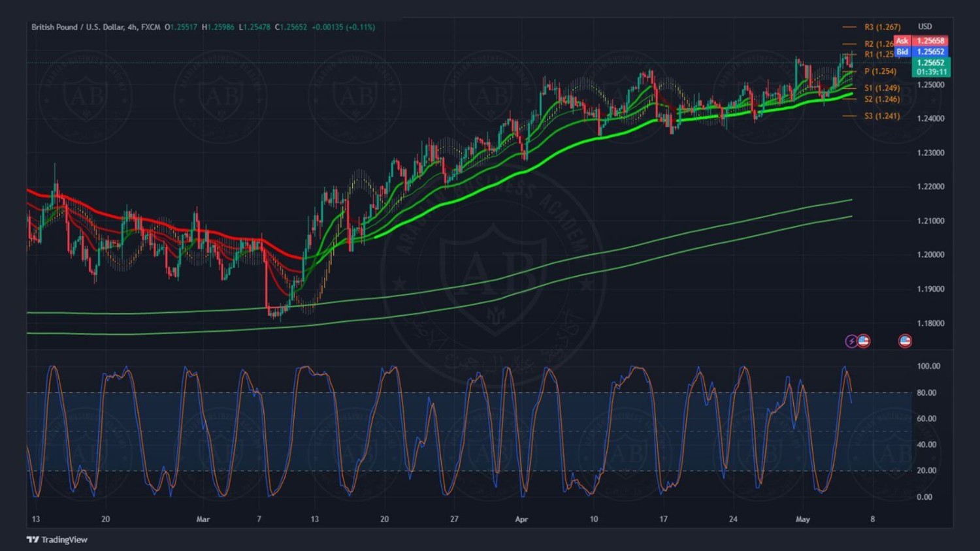Click the open value O1.25517
980x551 pixels.
pyautogui.click(x=181, y=27)
